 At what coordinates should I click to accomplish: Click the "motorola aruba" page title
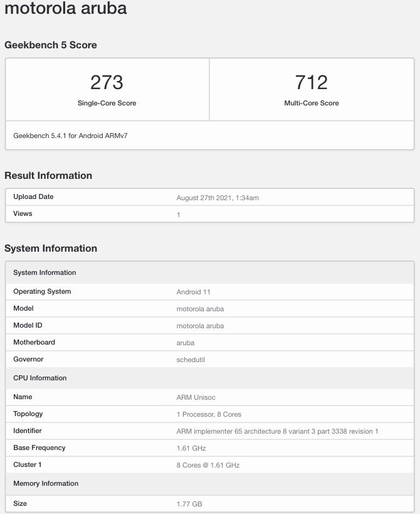[x=66, y=9]
